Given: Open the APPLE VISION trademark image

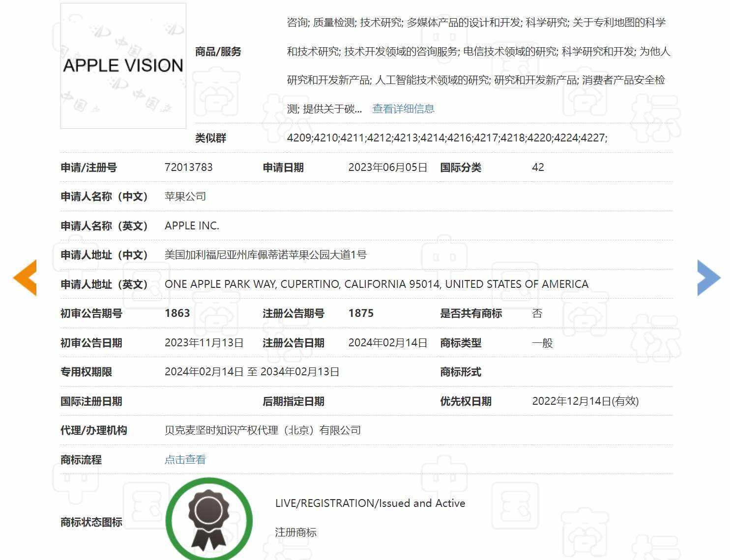Looking at the screenshot, I should click(123, 66).
